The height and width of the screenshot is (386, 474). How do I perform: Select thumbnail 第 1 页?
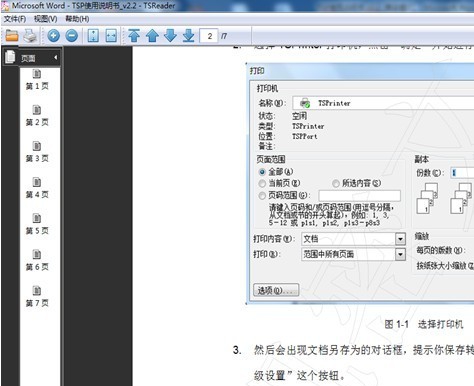(37, 80)
